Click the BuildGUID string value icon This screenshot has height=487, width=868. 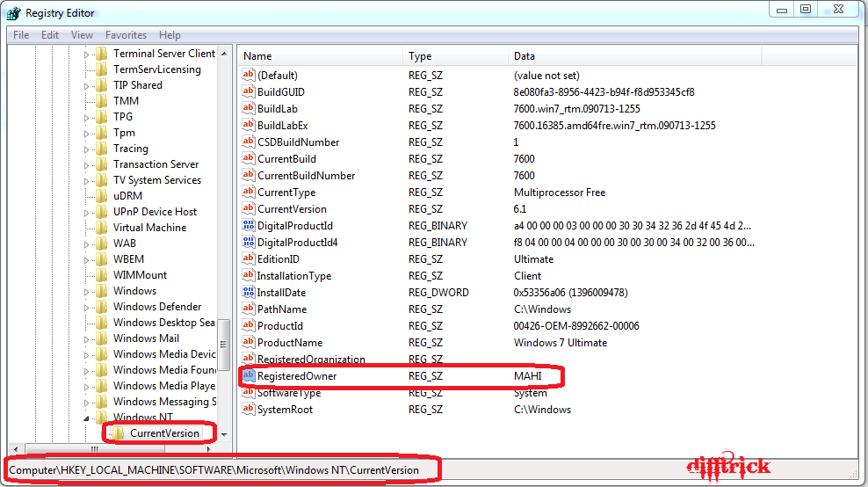tap(249, 91)
